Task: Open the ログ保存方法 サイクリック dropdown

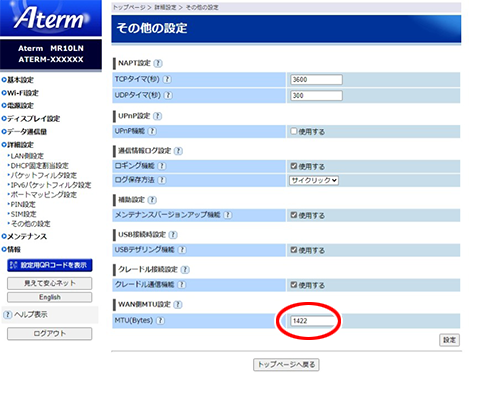Action: (314, 180)
